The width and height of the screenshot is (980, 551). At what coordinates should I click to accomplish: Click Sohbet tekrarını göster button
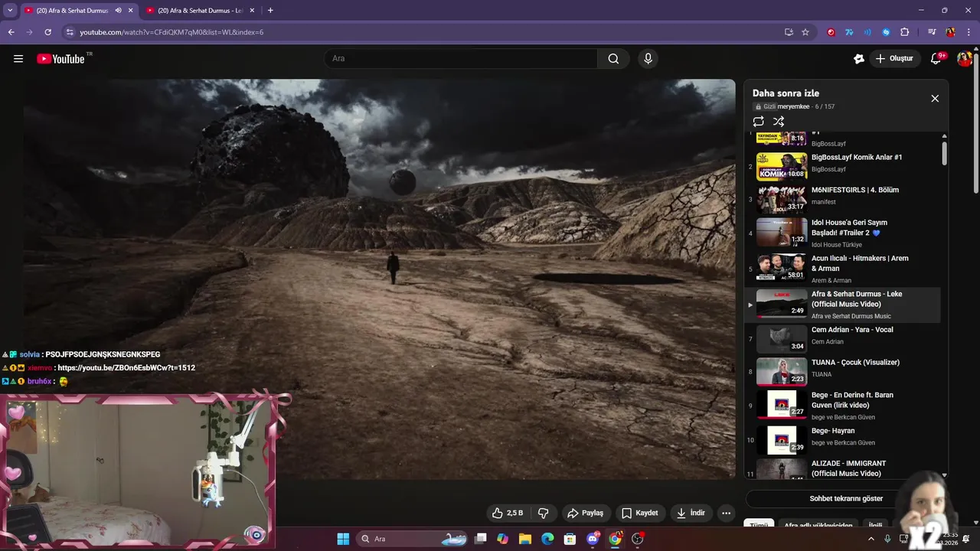(x=846, y=499)
